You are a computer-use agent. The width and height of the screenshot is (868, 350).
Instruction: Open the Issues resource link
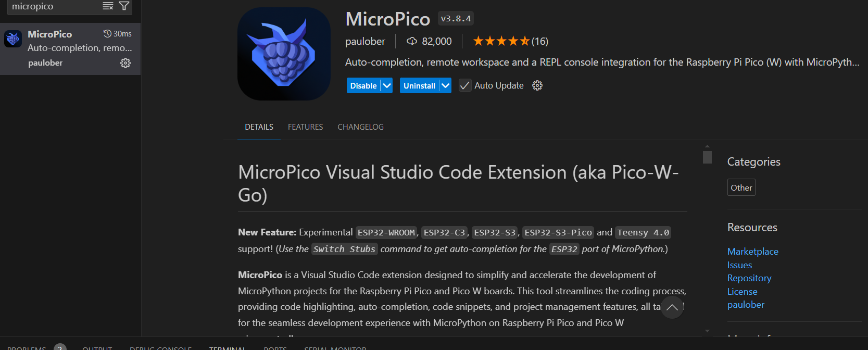coord(739,265)
